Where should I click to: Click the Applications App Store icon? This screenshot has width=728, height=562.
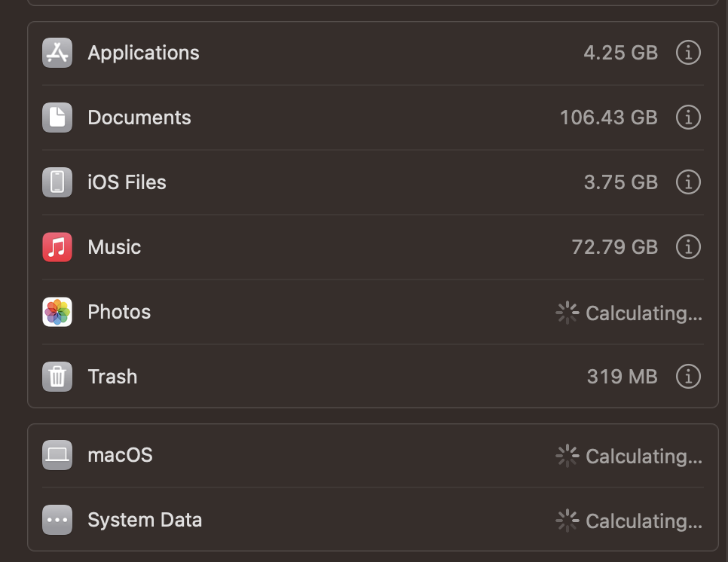point(57,53)
